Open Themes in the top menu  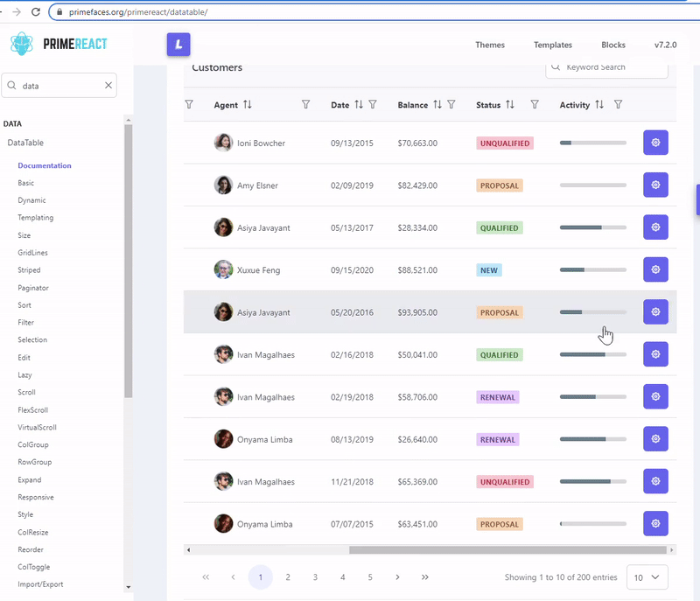490,45
